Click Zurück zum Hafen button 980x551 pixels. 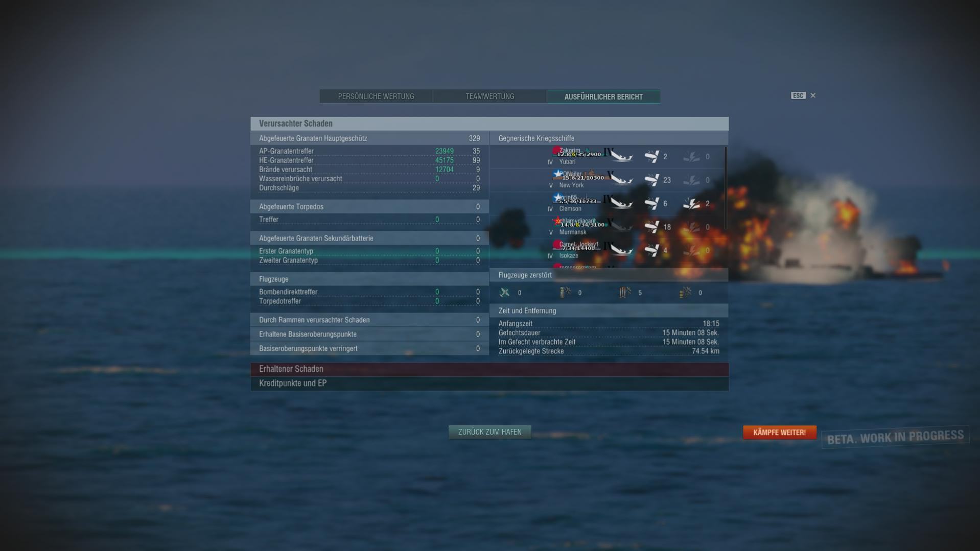tap(489, 432)
